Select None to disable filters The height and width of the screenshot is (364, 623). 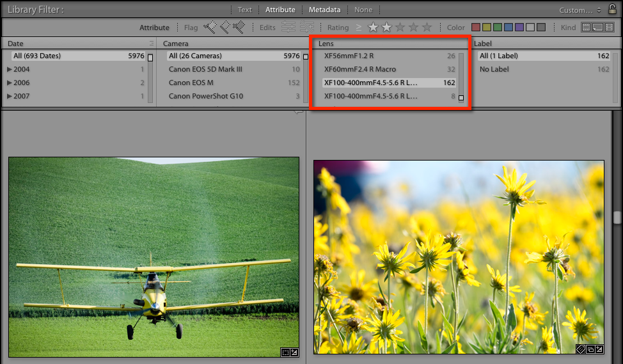363,10
